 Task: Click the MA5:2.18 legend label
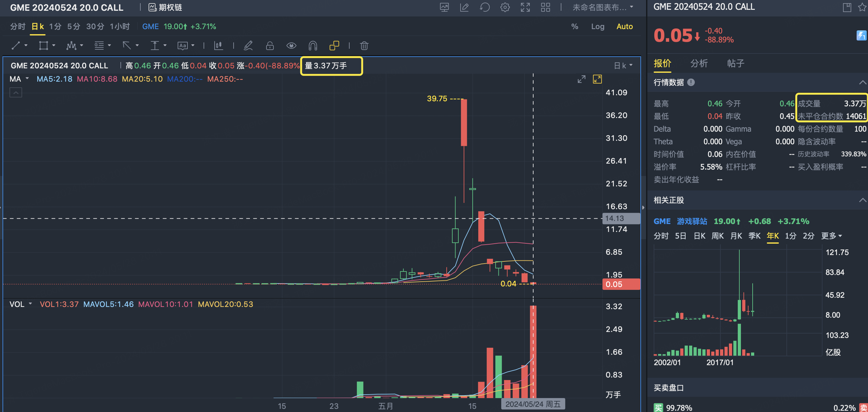[54, 79]
